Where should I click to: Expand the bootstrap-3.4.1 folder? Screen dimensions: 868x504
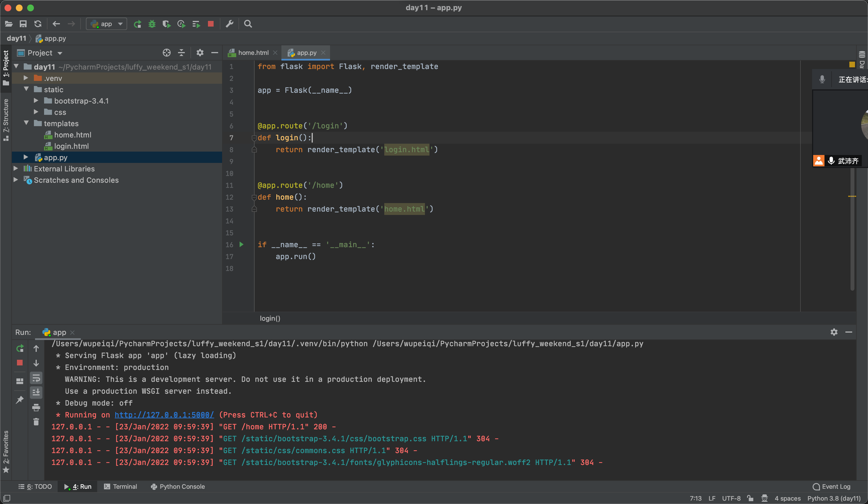point(36,101)
